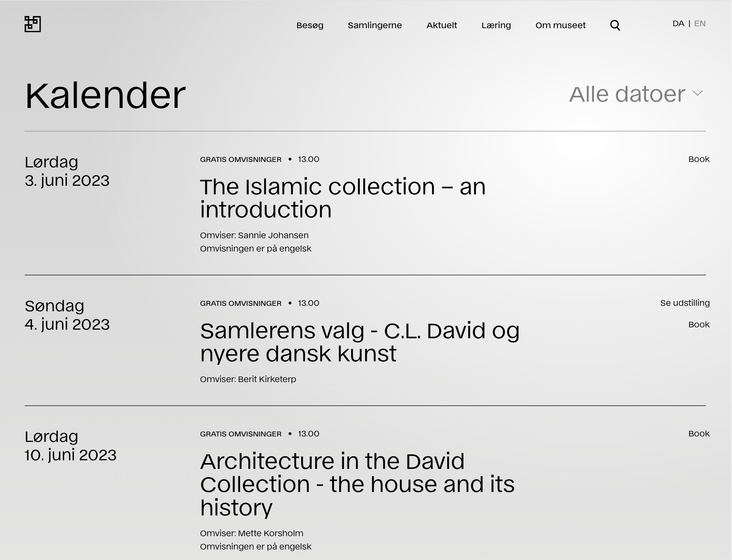Book the Islamic collection introduction tour
732x560 pixels.
click(x=698, y=159)
